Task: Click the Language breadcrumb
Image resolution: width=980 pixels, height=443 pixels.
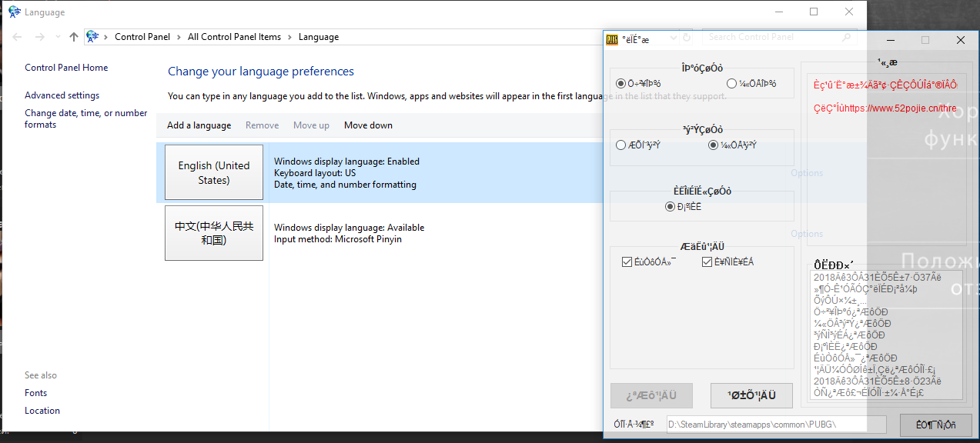Action: pyautogui.click(x=319, y=37)
